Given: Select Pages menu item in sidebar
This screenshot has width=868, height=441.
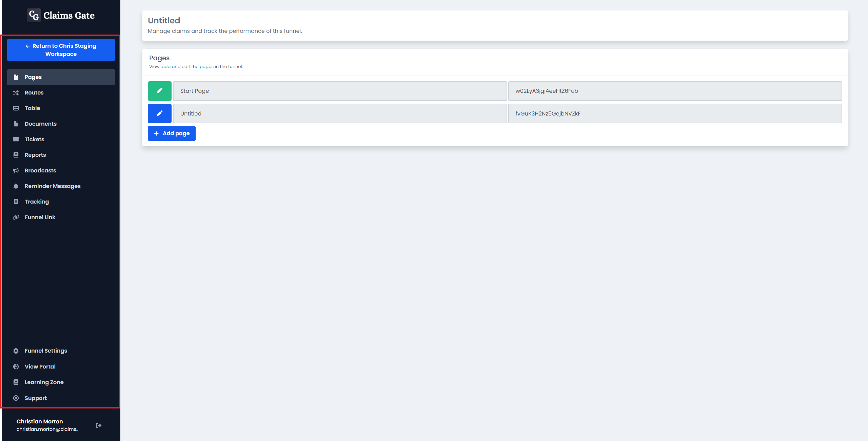Looking at the screenshot, I should pos(60,77).
